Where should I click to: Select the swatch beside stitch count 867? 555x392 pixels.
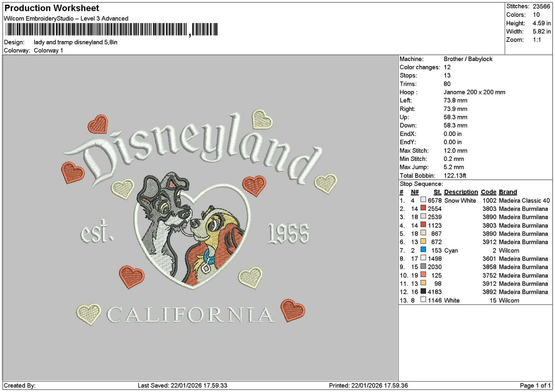[x=423, y=233]
